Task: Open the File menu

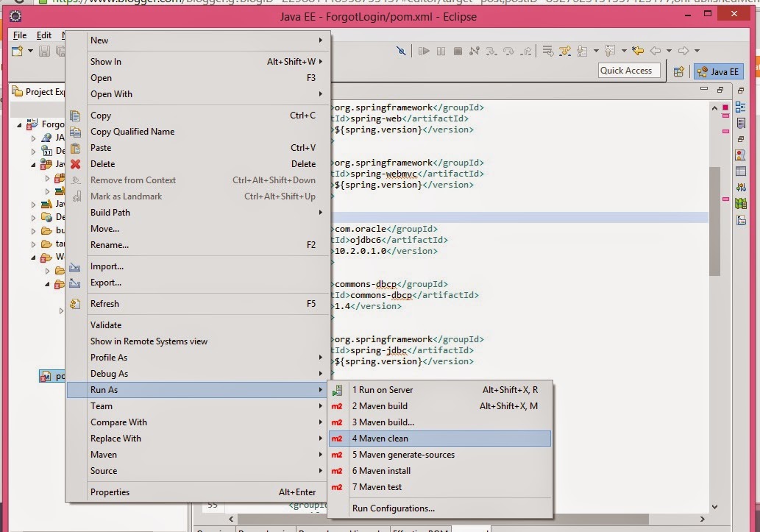Action: coord(18,35)
